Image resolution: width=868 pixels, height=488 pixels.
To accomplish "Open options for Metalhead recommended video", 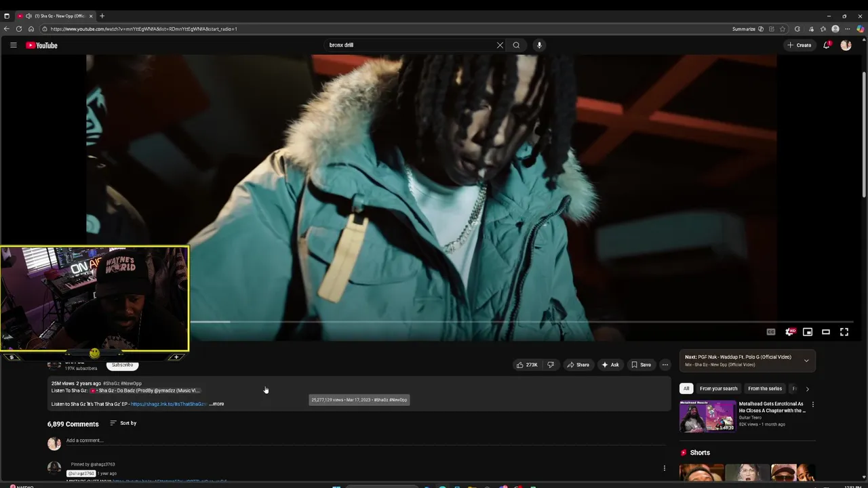I will point(813,405).
